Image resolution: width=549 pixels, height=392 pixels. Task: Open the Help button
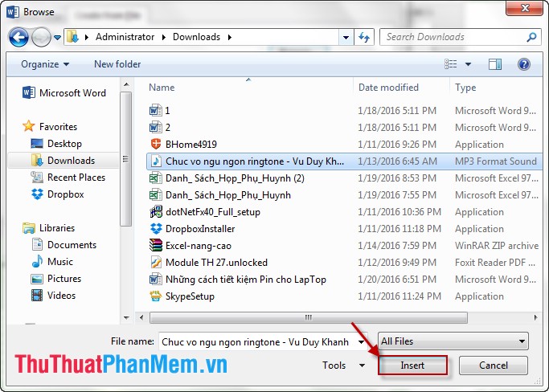tap(524, 64)
